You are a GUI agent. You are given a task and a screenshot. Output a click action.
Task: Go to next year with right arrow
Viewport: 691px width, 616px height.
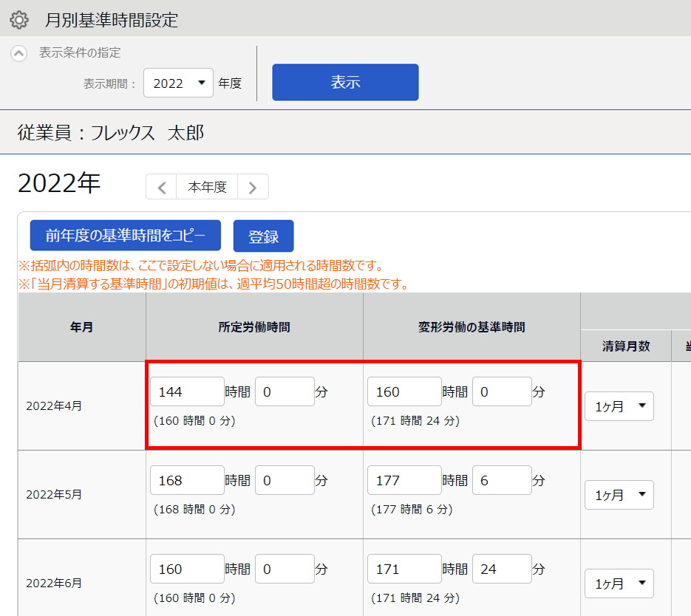click(x=253, y=187)
